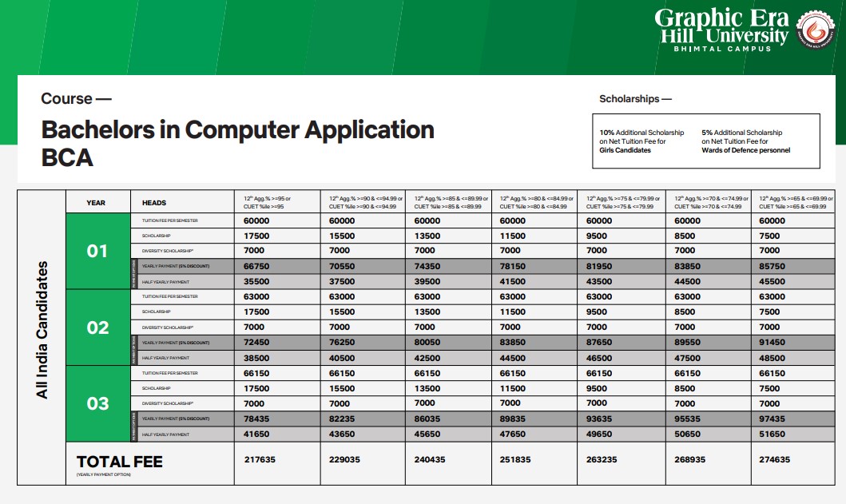Select year 03 yearly payment 78435
Screen dimensions: 846x504
point(256,419)
